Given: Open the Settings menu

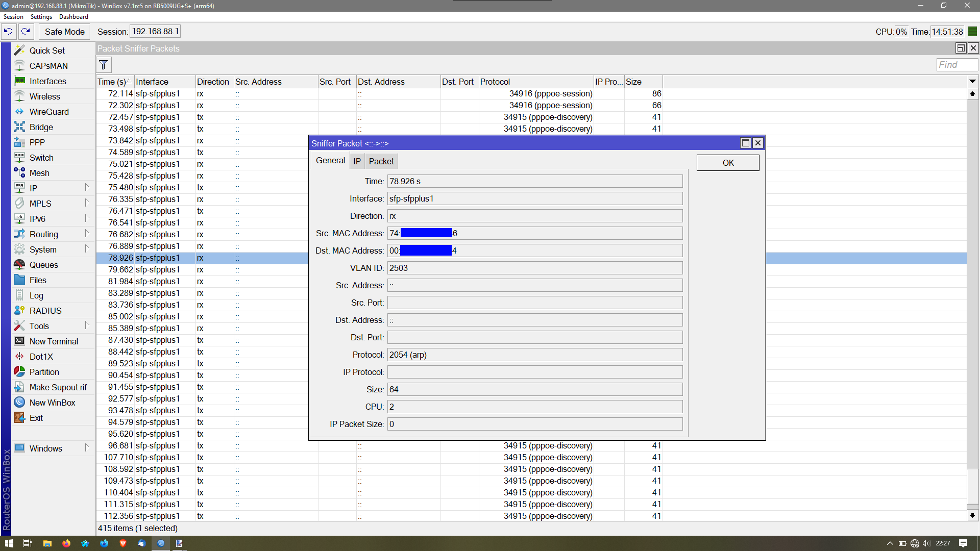Looking at the screenshot, I should coord(41,17).
